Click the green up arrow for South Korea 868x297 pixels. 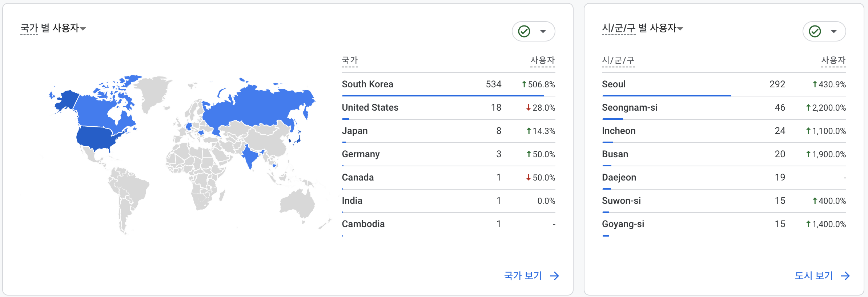click(x=524, y=84)
